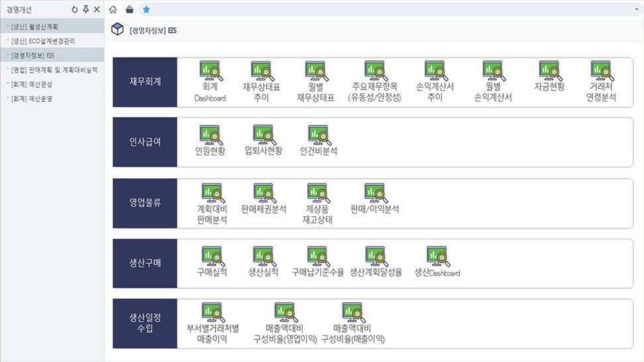The image size is (644, 362).
Task: Open 인건비분석 report icon
Action: coord(319,136)
